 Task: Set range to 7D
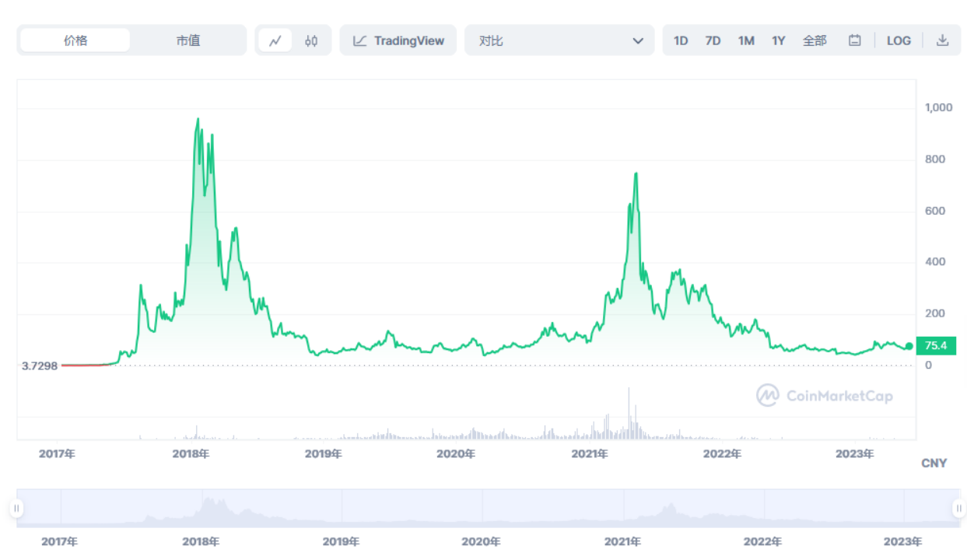[x=713, y=40]
